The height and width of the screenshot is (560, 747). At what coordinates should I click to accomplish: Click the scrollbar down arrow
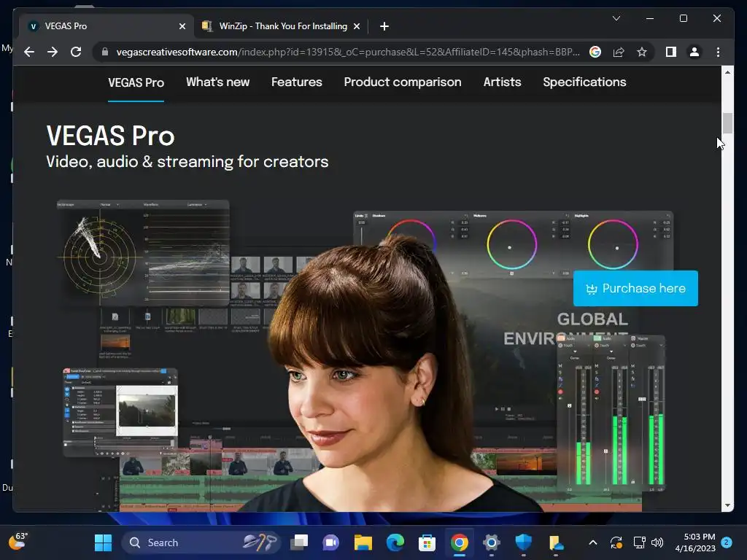tap(727, 506)
